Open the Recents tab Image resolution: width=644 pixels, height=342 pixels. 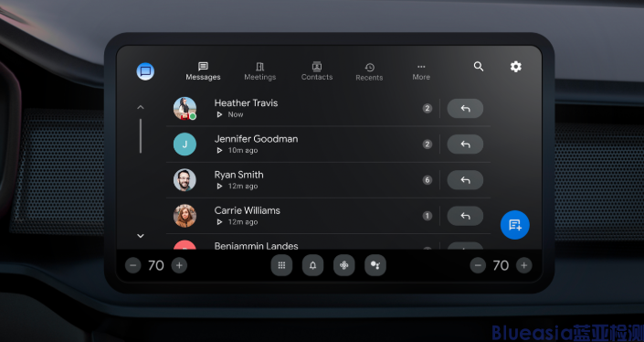click(x=369, y=72)
